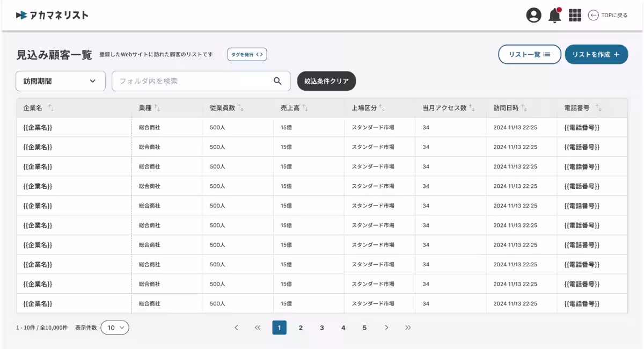
Task: Sort table by 電話番号 column arrows
Action: coord(598,108)
